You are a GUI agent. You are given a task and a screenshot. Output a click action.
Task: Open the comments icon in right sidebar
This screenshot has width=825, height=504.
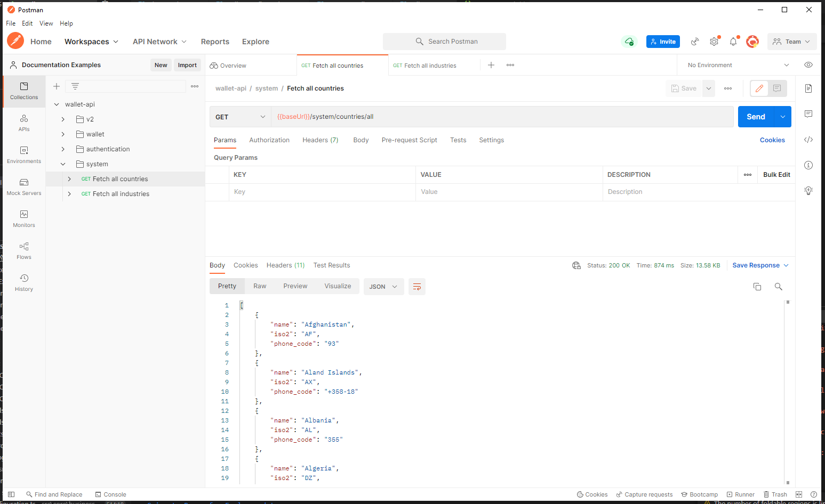pos(808,114)
